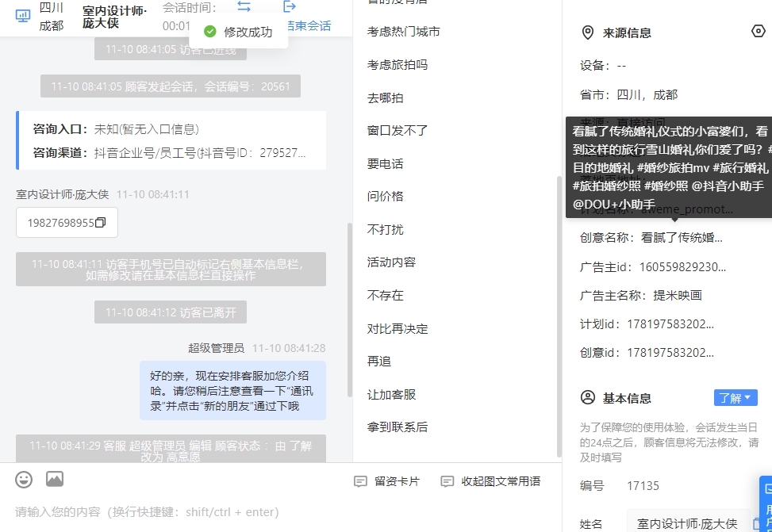Click the 计划id value

tap(670, 324)
